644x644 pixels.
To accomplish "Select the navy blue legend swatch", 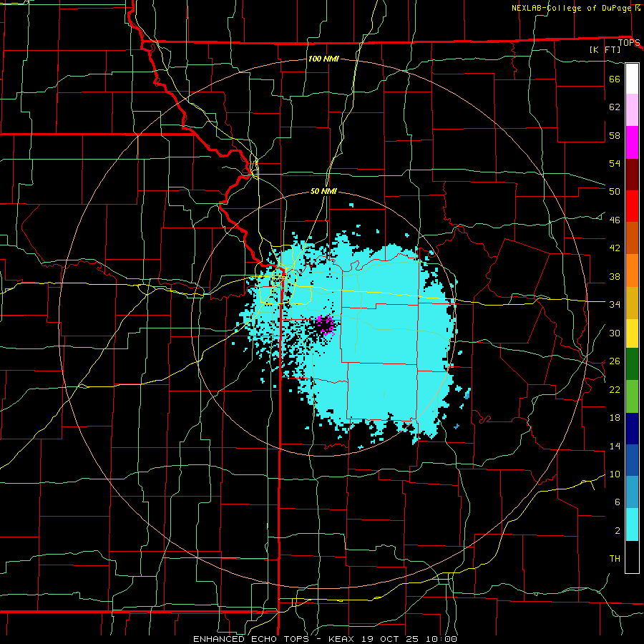I will click(x=632, y=429).
